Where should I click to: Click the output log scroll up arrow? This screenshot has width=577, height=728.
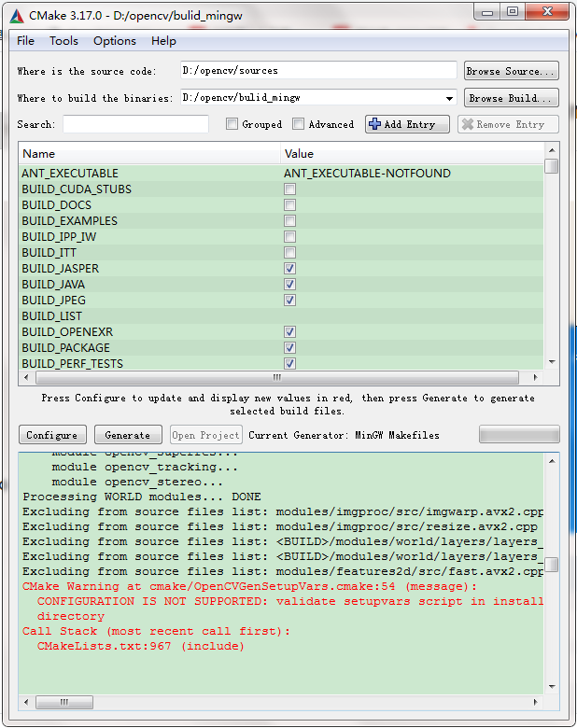point(552,461)
